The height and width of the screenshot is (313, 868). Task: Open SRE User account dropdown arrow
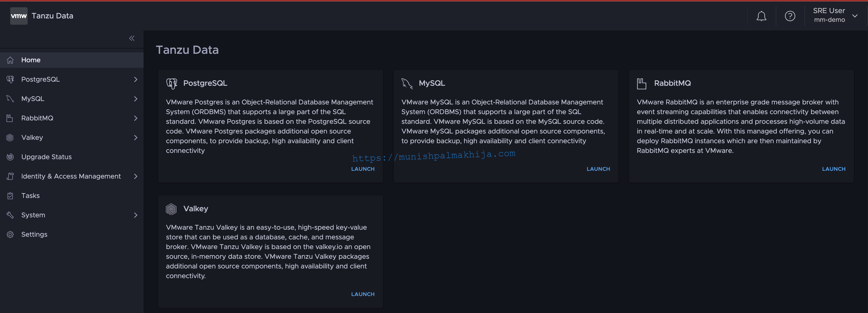point(855,16)
